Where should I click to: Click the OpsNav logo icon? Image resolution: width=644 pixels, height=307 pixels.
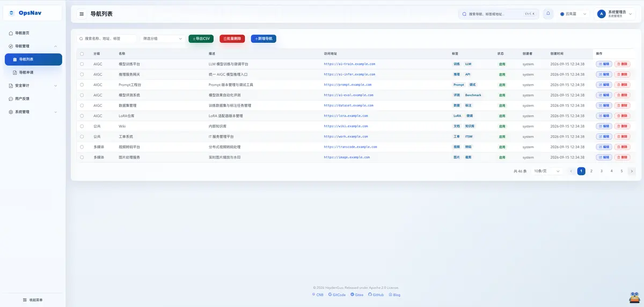point(12,13)
